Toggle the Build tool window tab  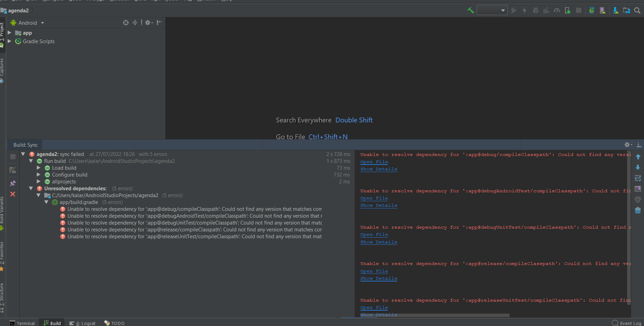[x=52, y=323]
